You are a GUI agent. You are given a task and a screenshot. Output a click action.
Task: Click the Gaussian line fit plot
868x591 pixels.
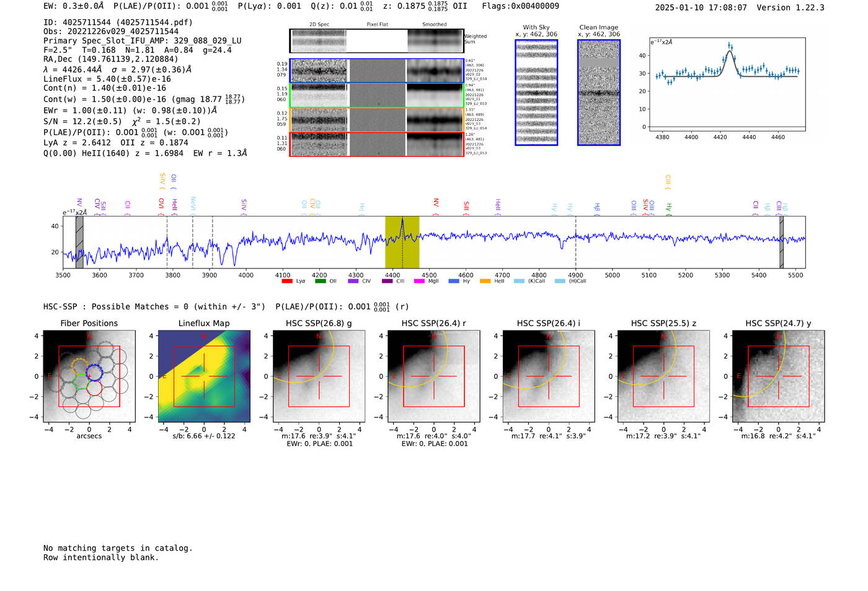pos(727,84)
